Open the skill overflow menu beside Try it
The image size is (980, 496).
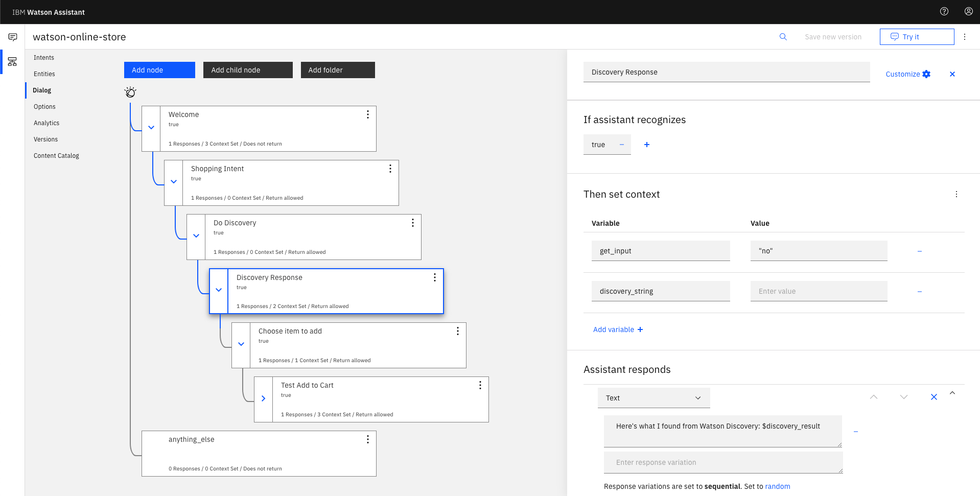pos(965,37)
